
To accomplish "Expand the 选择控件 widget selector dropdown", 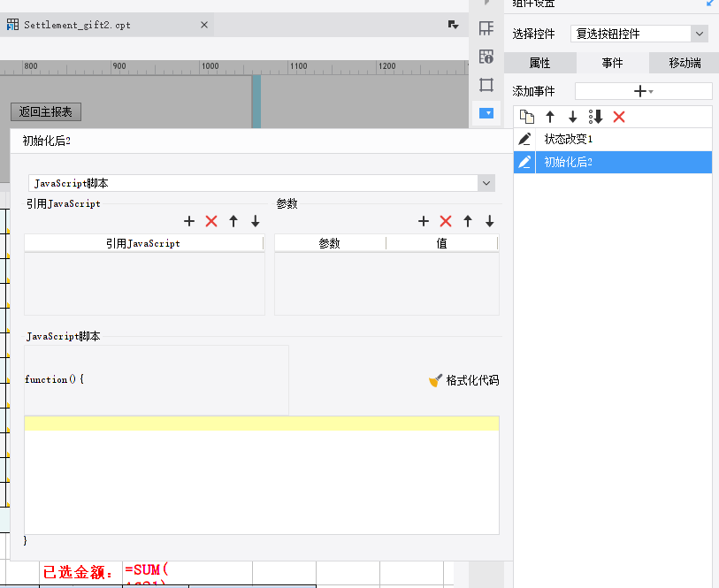I will coord(700,34).
